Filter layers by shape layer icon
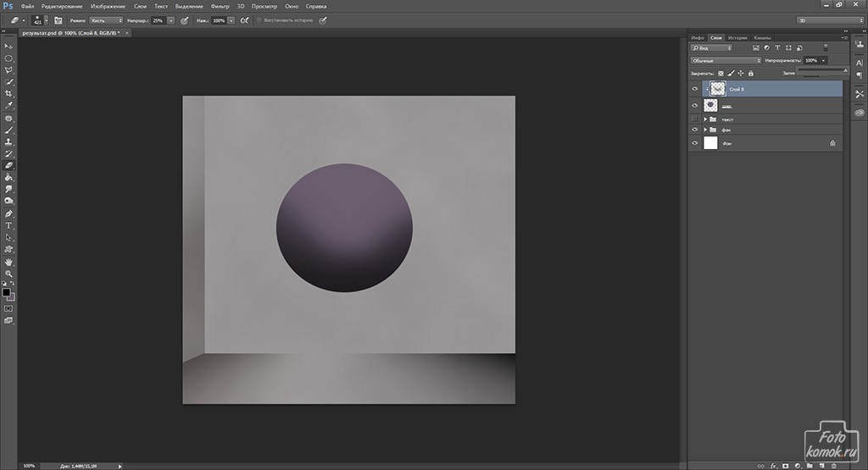This screenshot has height=470, width=868. 788,48
